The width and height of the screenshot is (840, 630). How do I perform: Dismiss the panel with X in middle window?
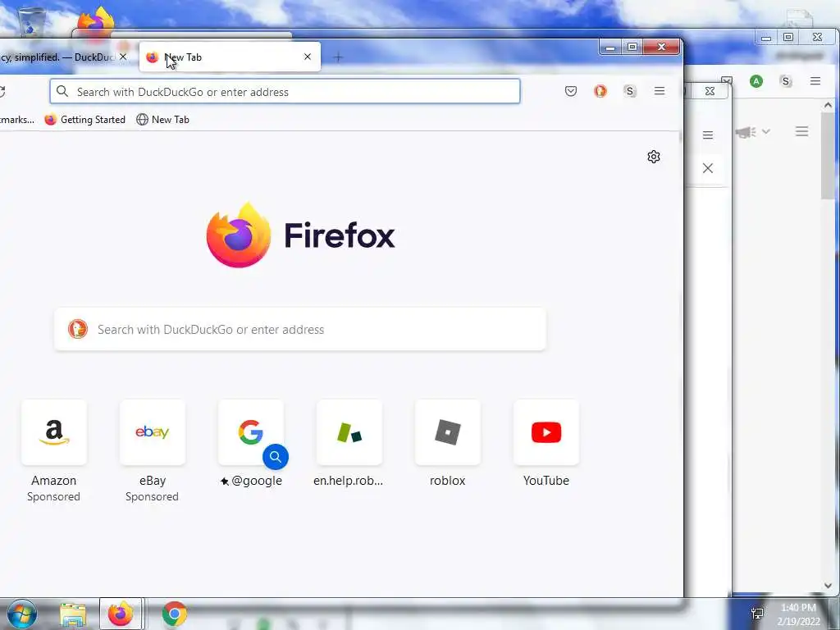pos(708,168)
